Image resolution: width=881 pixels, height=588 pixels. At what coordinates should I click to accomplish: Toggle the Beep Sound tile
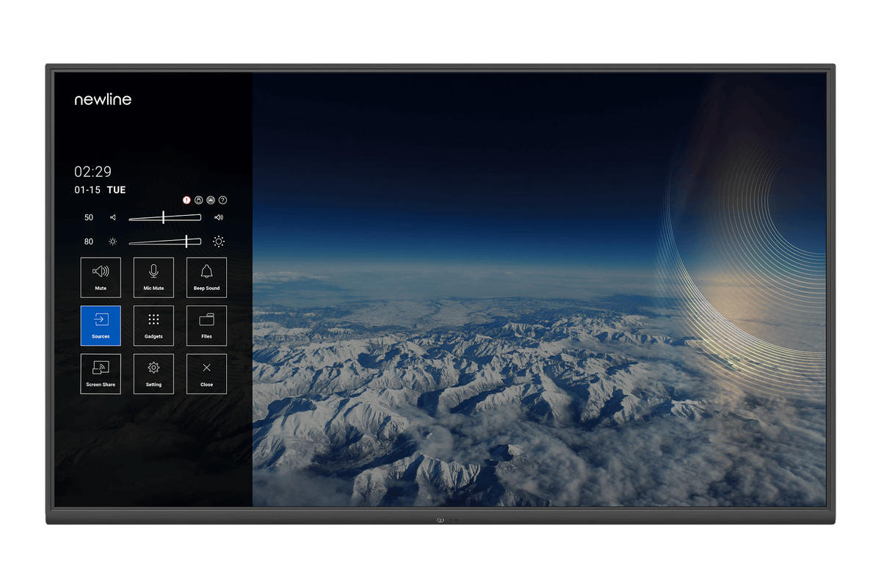point(206,277)
